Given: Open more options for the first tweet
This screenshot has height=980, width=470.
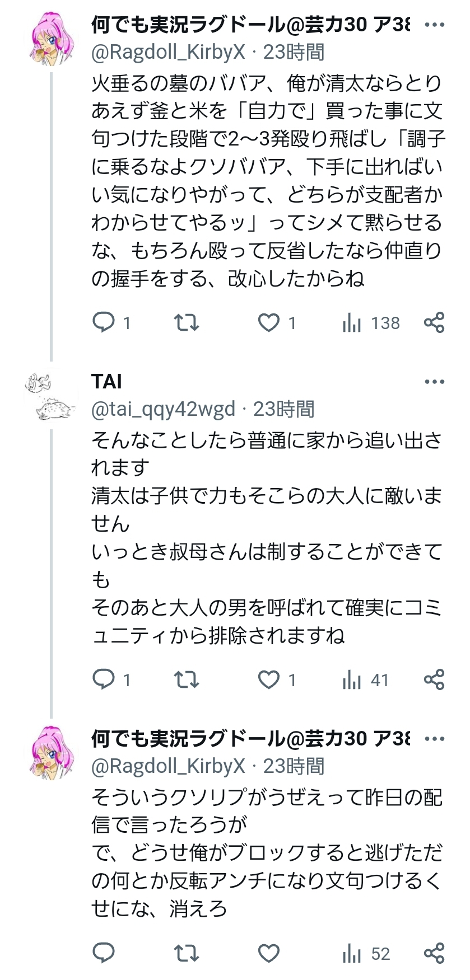Looking at the screenshot, I should pyautogui.click(x=434, y=25).
